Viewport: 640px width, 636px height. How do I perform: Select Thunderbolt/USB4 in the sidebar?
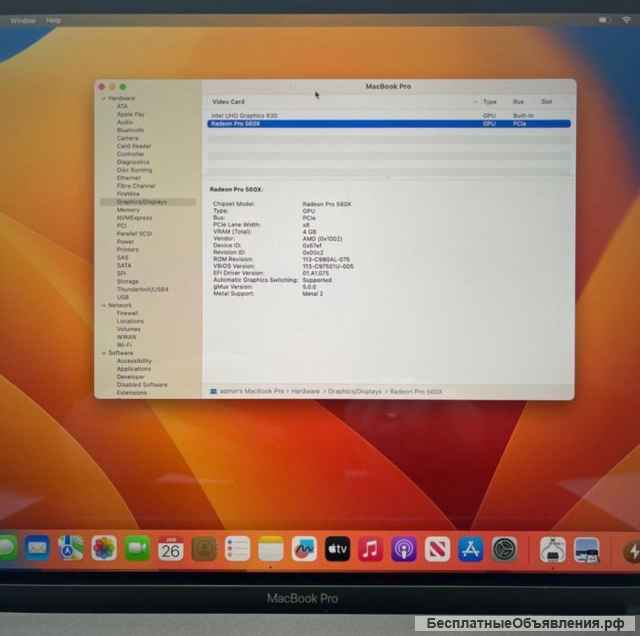[x=142, y=289]
